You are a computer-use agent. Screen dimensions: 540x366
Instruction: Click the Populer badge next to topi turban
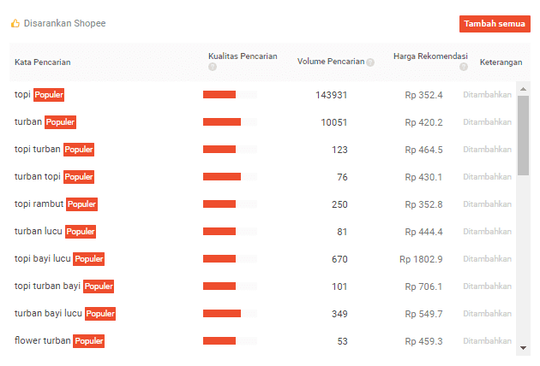79,149
